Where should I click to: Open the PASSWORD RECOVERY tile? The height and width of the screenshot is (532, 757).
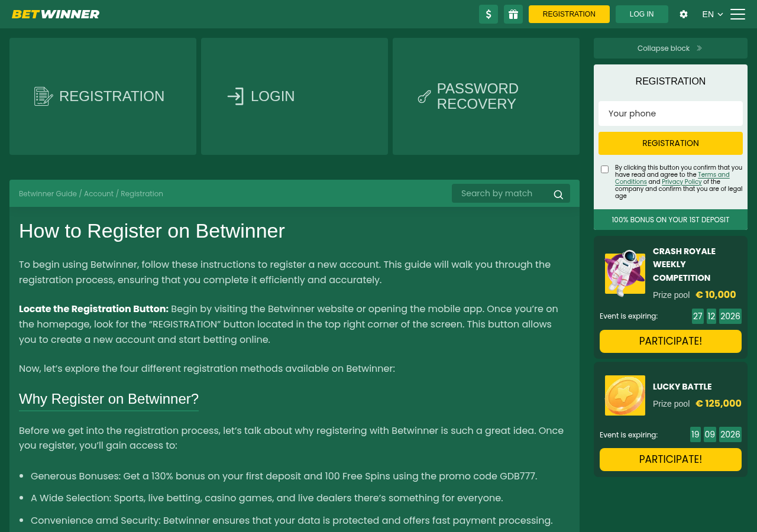pos(486,96)
